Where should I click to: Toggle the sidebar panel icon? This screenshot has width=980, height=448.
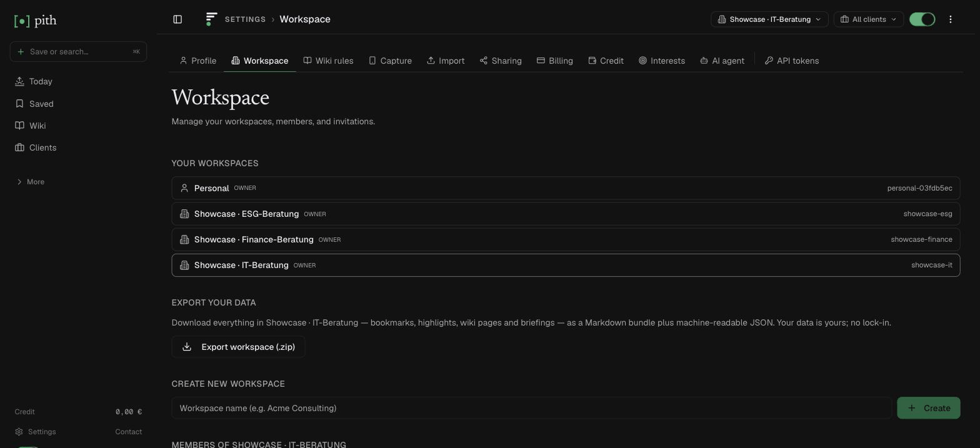177,19
